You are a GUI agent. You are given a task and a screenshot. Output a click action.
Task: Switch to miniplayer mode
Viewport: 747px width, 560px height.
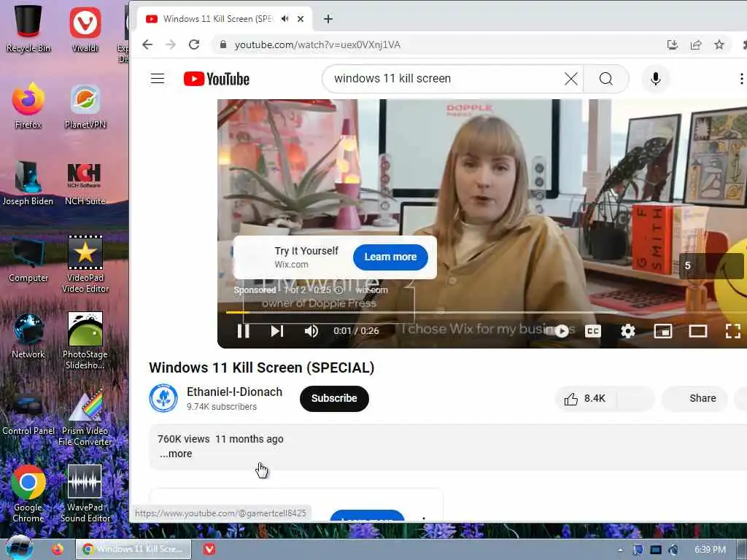point(662,330)
